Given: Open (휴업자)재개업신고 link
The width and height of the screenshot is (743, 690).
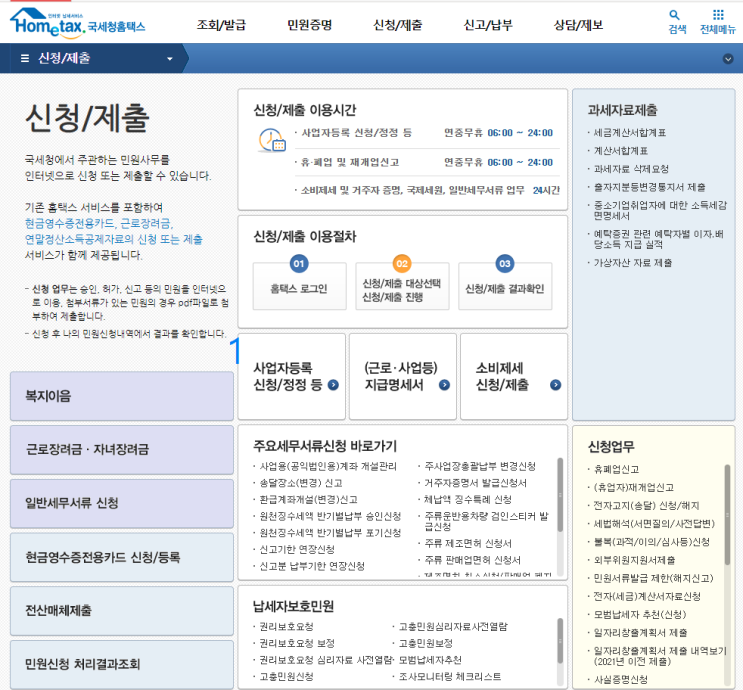Looking at the screenshot, I should [633, 487].
